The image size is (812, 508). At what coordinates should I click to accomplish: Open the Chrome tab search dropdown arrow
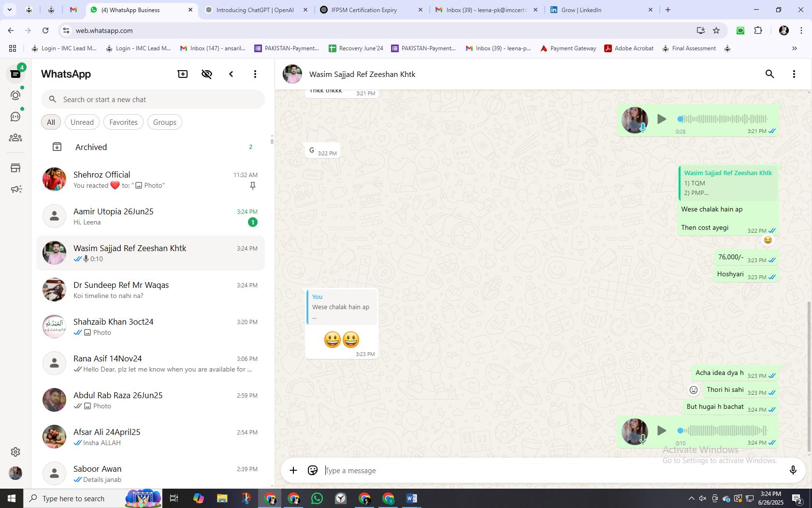(9, 10)
